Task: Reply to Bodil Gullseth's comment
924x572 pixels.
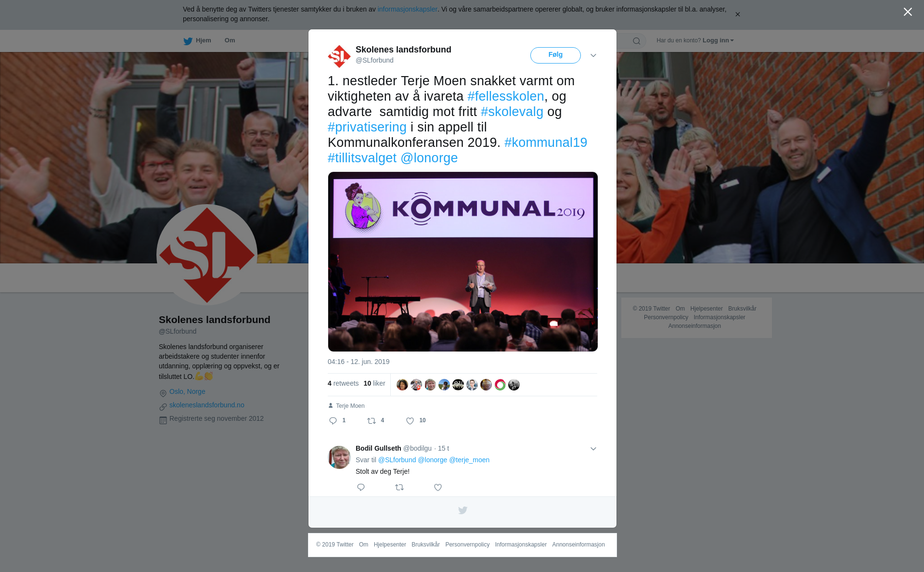Action: click(361, 488)
